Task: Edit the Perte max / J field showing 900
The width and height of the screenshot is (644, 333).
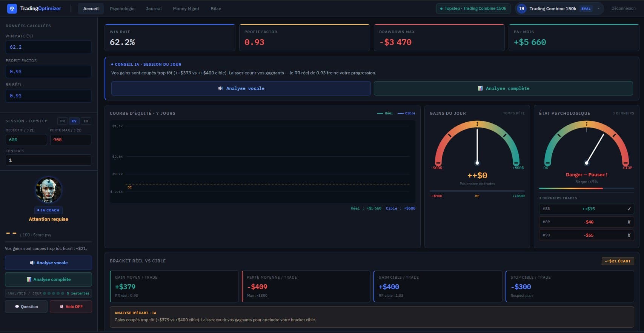Action: 71,139
